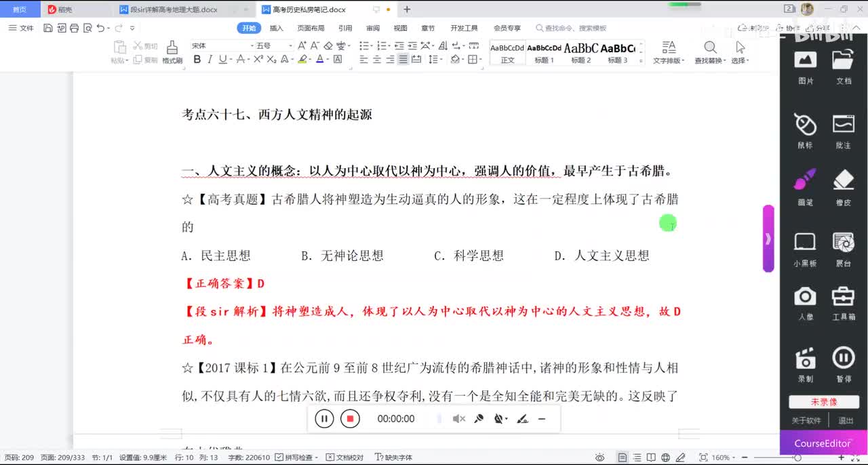Open the 小黑板 blackboard tool

806,249
